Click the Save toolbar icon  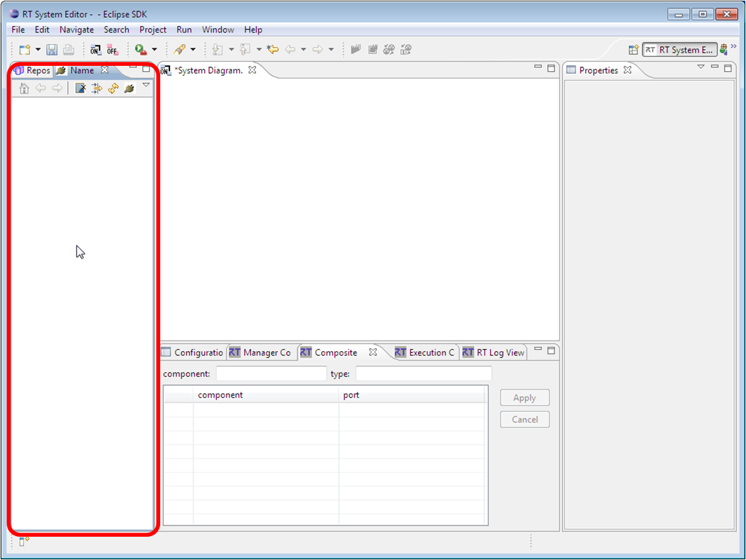pyautogui.click(x=52, y=49)
